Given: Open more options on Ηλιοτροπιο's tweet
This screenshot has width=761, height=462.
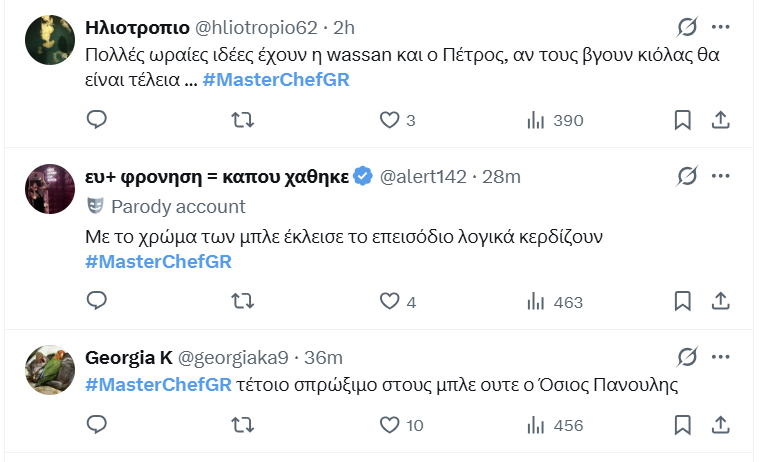Looking at the screenshot, I should tap(721, 26).
